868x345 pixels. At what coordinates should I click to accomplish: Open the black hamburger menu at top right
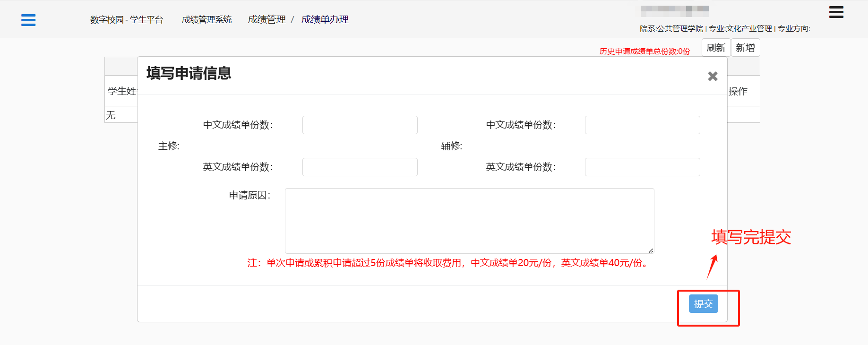coord(836,12)
